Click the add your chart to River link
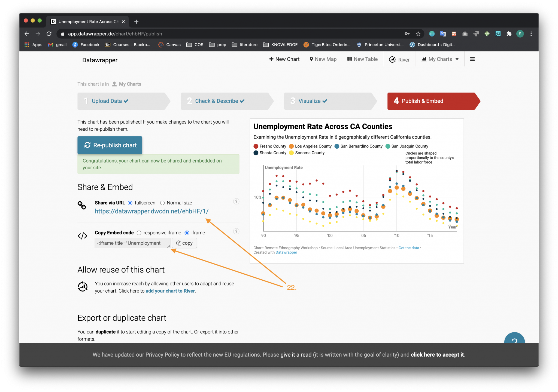The image size is (558, 392). click(170, 291)
